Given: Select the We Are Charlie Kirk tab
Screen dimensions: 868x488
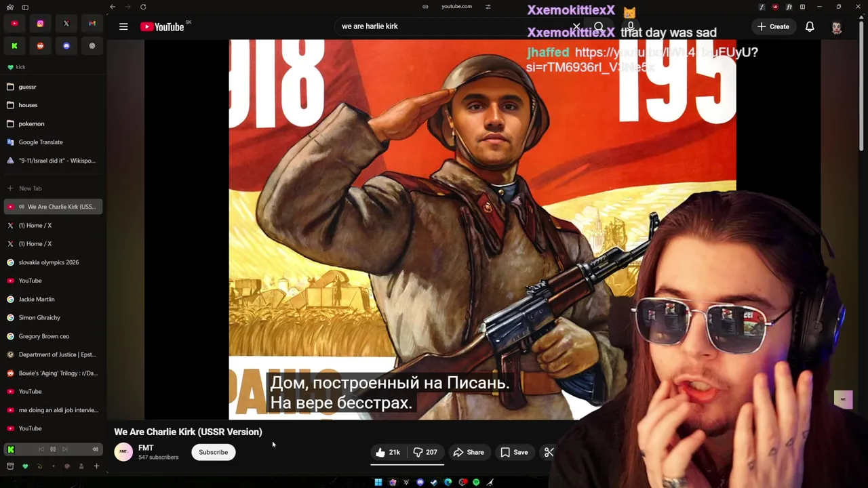Looking at the screenshot, I should tap(53, 207).
